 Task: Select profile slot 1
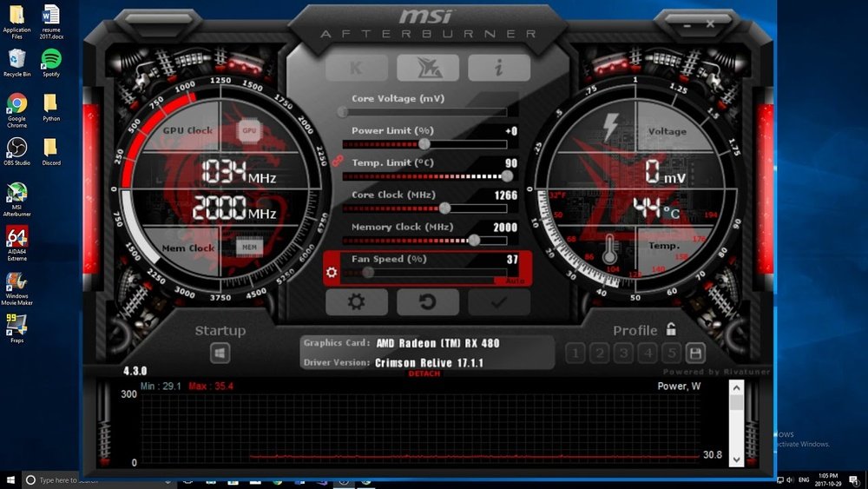575,353
